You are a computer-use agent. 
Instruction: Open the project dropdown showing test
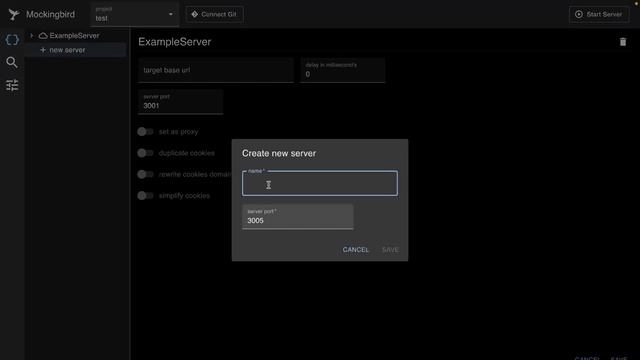pyautogui.click(x=134, y=15)
